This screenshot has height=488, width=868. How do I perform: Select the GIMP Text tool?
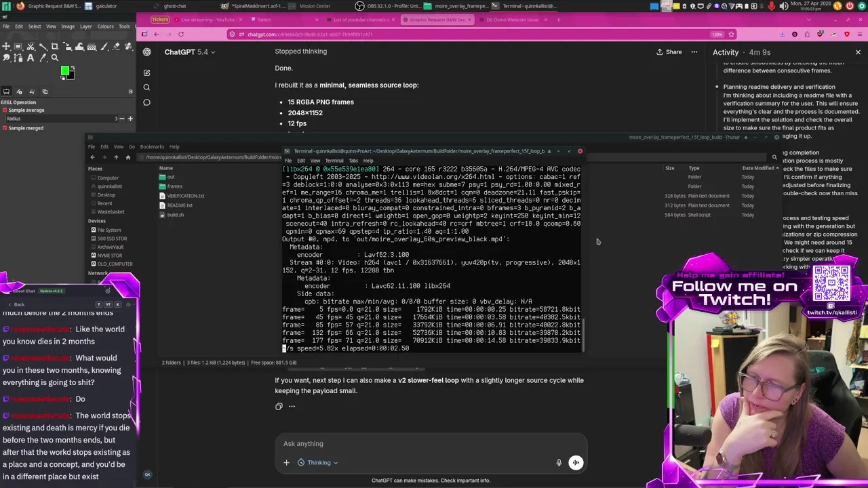point(31,58)
